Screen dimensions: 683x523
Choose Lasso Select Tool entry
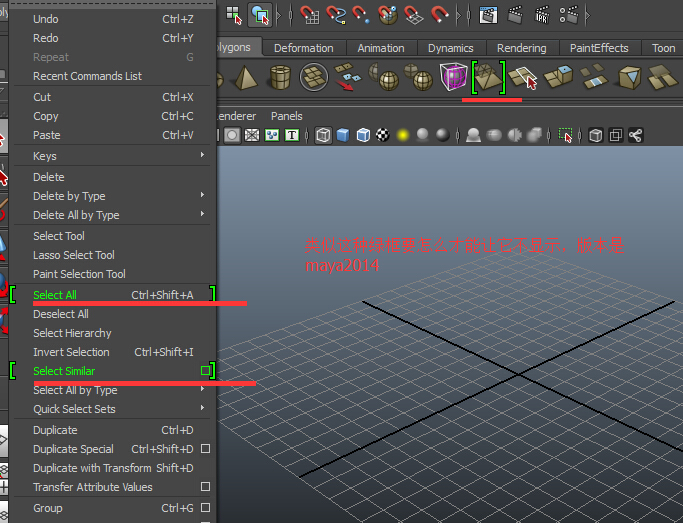click(113, 255)
